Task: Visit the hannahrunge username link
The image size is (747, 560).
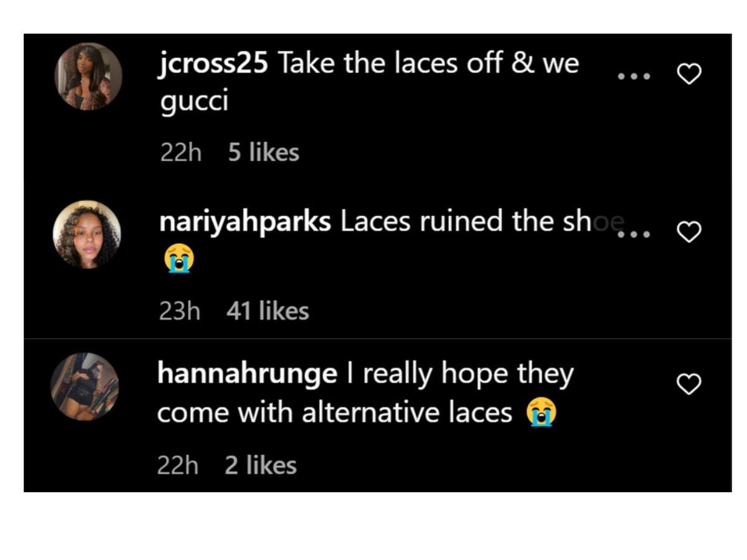Action: 247,374
